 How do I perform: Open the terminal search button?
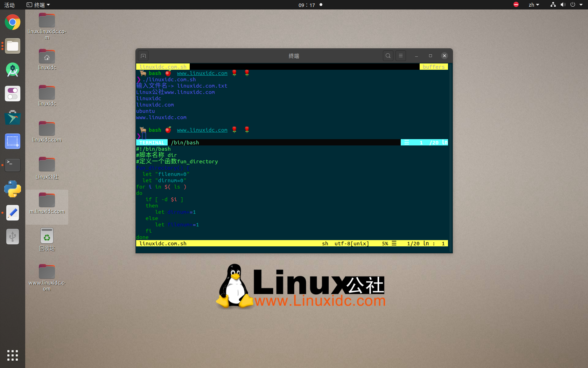(x=388, y=56)
